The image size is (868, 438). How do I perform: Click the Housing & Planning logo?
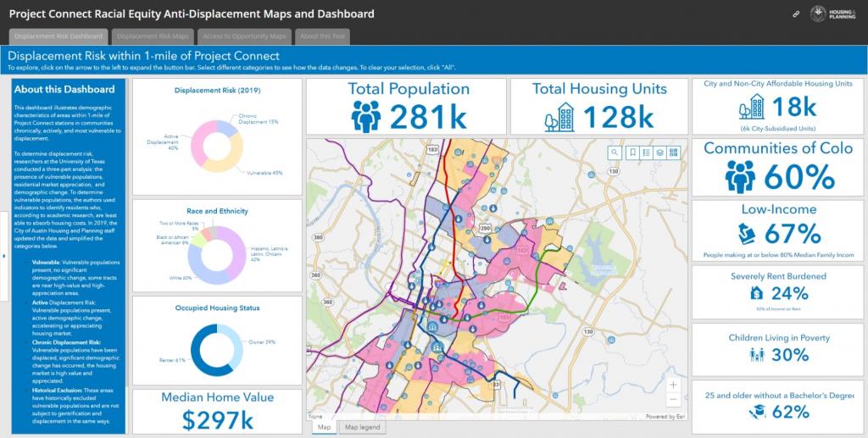click(833, 14)
